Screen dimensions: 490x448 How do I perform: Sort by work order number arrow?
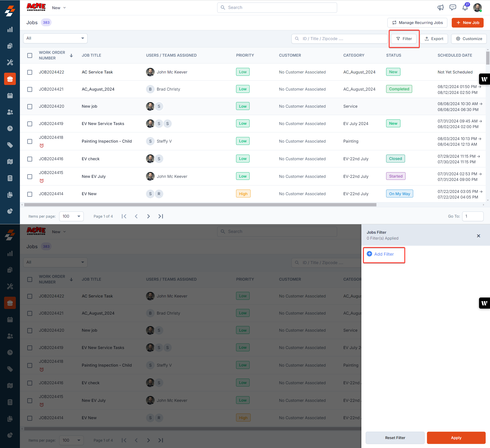click(71, 55)
